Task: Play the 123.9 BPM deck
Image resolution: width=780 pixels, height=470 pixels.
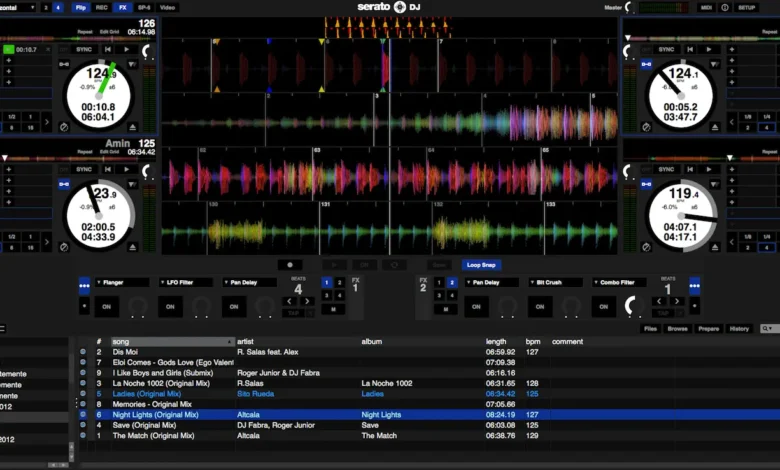Action: coord(126,169)
